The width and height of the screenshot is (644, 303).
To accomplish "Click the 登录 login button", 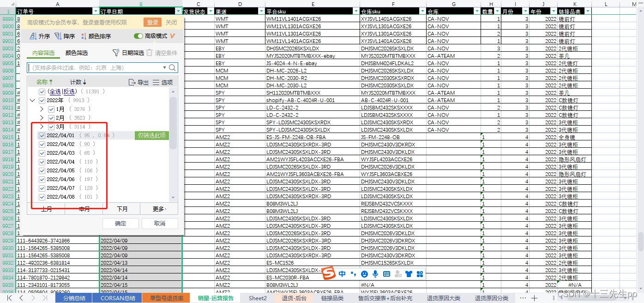I will [153, 23].
